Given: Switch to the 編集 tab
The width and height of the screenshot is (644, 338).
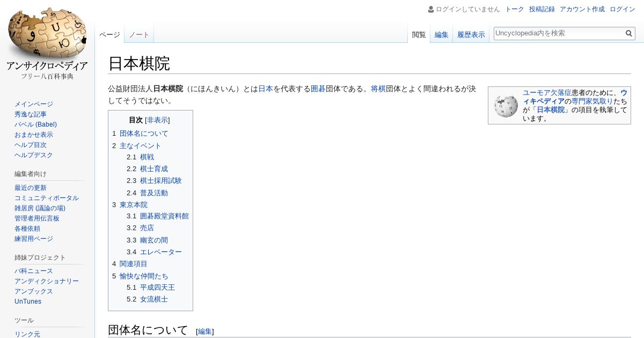Looking at the screenshot, I should (442, 34).
